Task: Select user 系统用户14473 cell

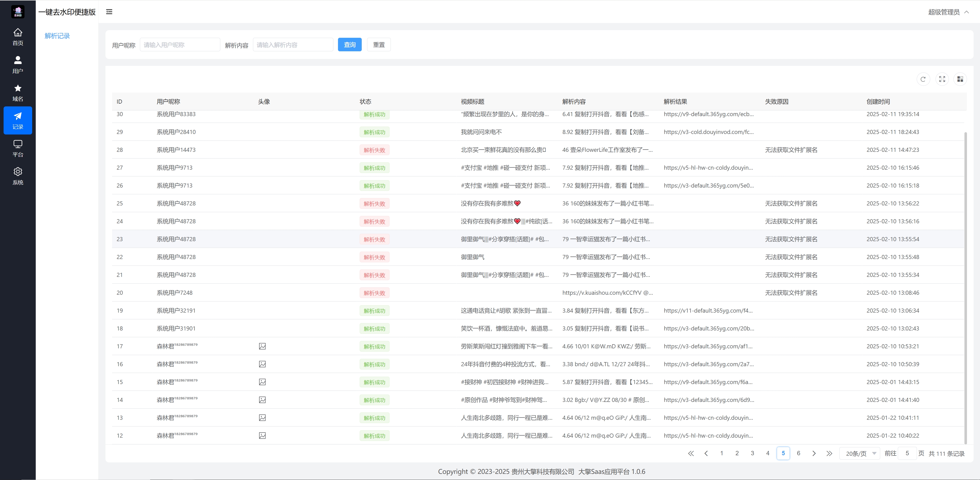Action: [176, 150]
